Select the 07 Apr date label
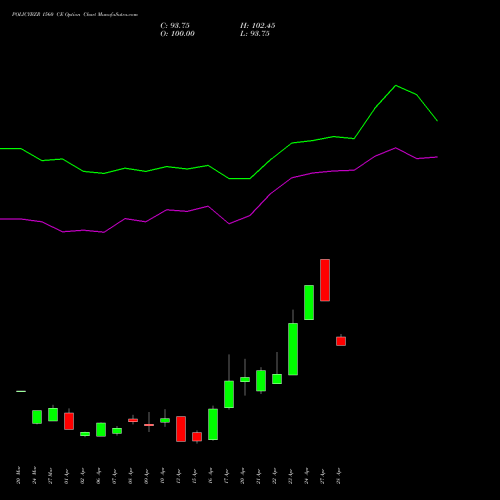This screenshot has width=500, height=500. click(114, 475)
